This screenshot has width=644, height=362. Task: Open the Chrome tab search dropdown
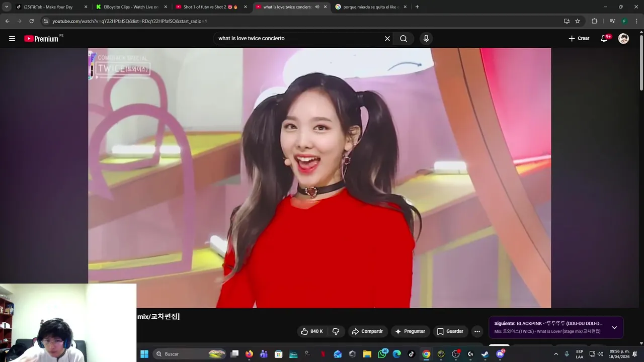[7, 7]
